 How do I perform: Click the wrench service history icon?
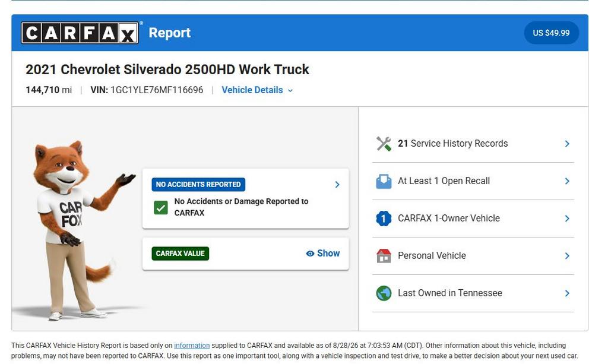(x=384, y=144)
